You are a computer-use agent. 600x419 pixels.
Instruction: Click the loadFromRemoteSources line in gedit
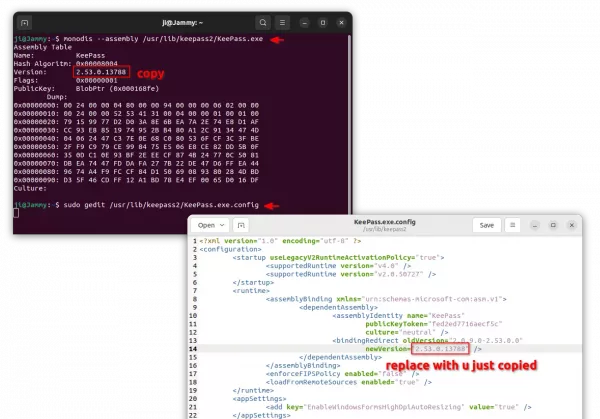tap(349, 382)
